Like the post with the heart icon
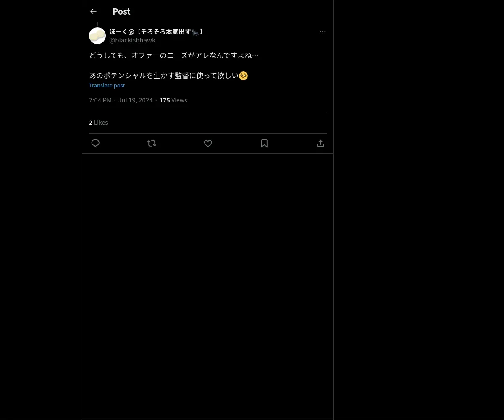The image size is (504, 420). [x=208, y=143]
